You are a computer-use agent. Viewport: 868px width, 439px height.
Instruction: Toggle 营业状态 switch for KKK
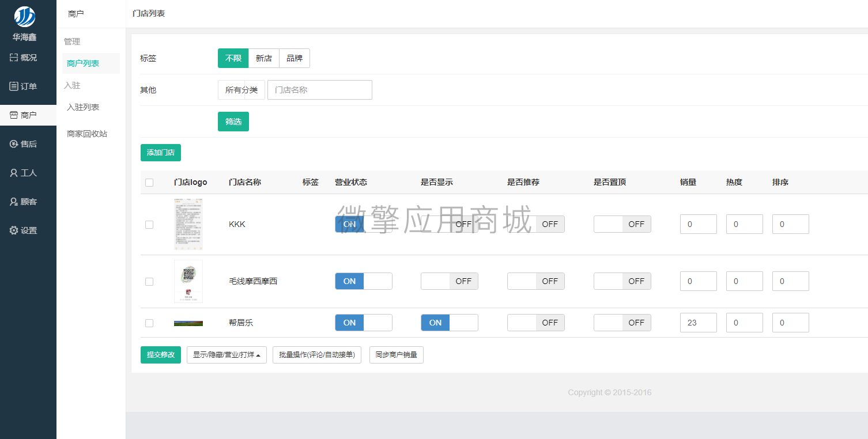pos(364,224)
